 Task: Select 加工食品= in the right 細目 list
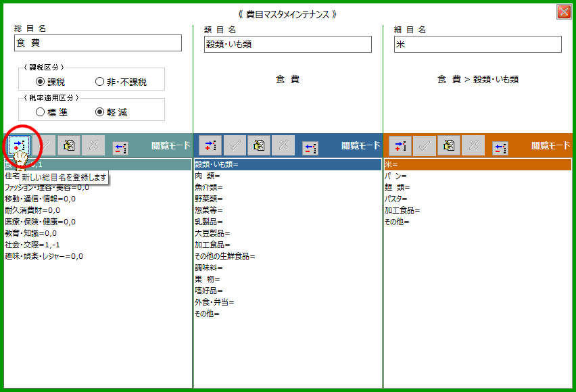[x=478, y=210]
